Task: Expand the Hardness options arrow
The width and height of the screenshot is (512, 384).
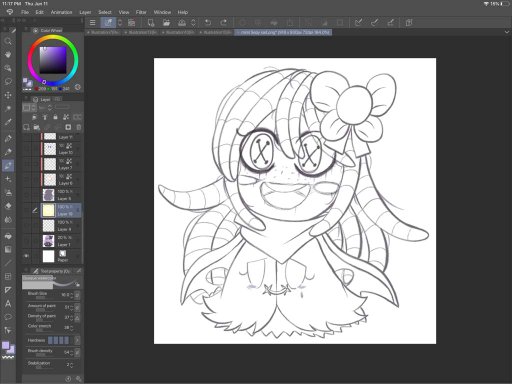Action: (x=77, y=340)
